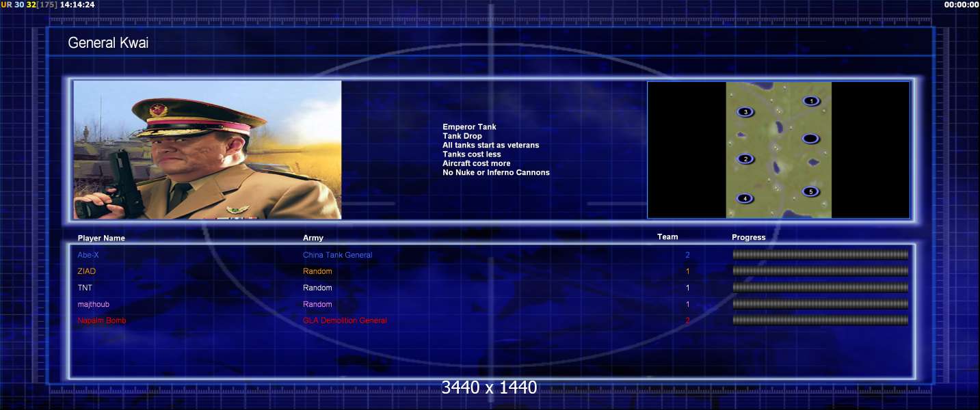
Task: Click the empty unnumbered start position marker
Action: pyautogui.click(x=810, y=139)
